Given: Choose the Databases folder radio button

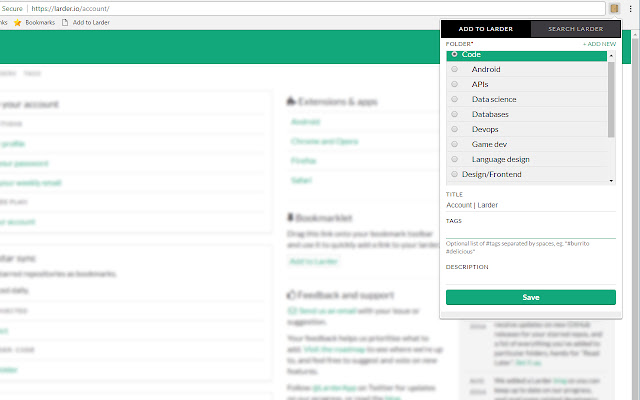Looking at the screenshot, I should [454, 114].
